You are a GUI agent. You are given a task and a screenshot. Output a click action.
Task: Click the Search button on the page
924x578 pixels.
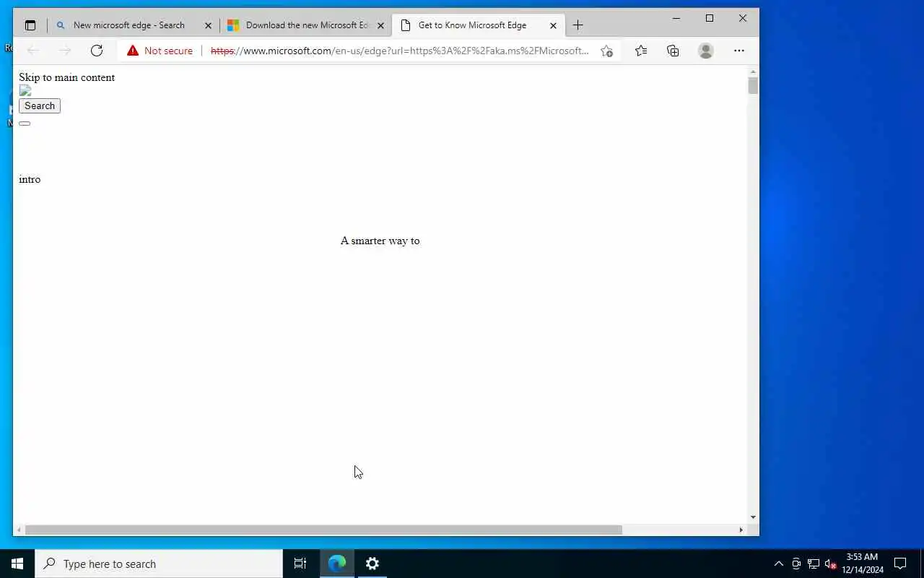[40, 105]
